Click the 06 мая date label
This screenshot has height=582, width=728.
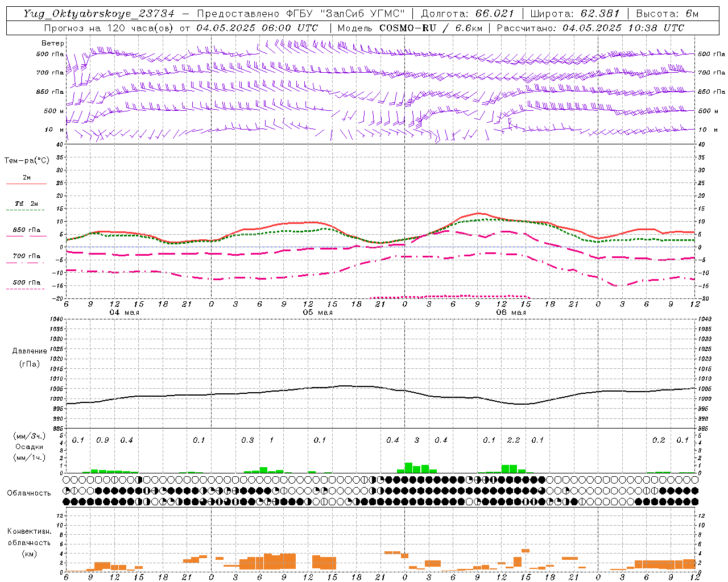511,313
